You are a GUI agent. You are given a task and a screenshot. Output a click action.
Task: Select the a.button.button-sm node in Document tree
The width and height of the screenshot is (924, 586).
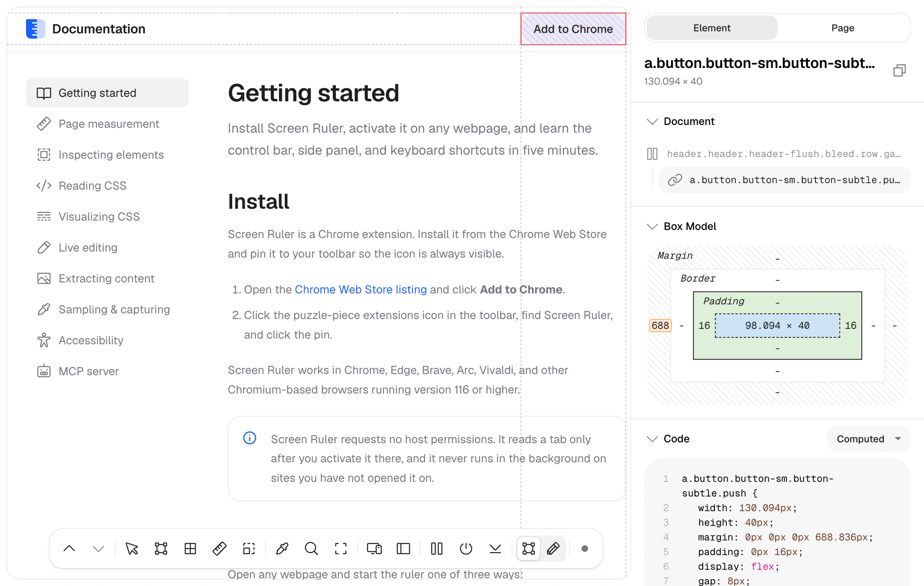(x=785, y=180)
